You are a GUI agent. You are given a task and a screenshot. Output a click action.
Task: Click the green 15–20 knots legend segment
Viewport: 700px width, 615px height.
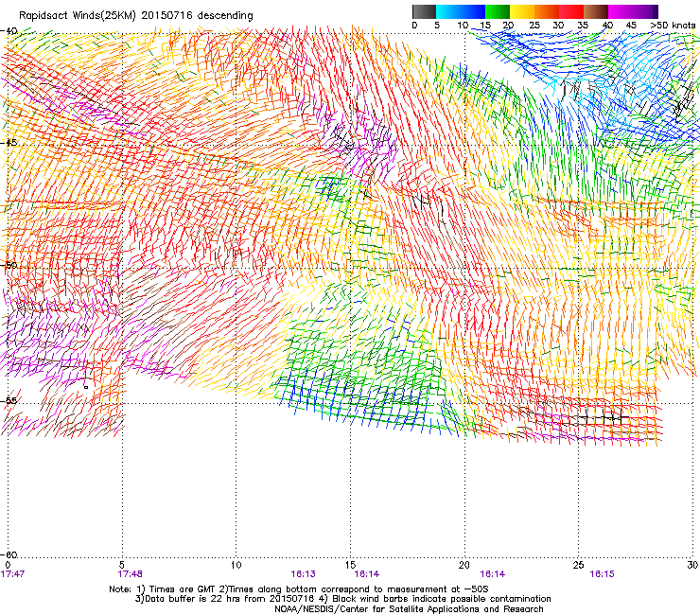pos(498,11)
